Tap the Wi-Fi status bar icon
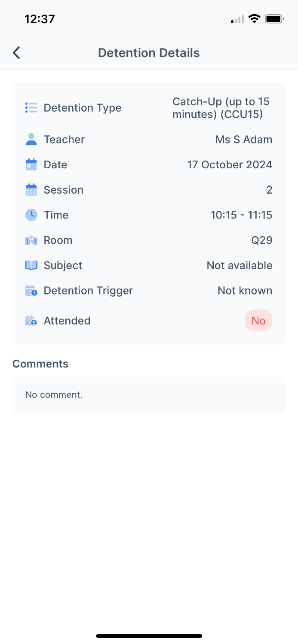Screen dimensions: 298x644 click(x=255, y=19)
